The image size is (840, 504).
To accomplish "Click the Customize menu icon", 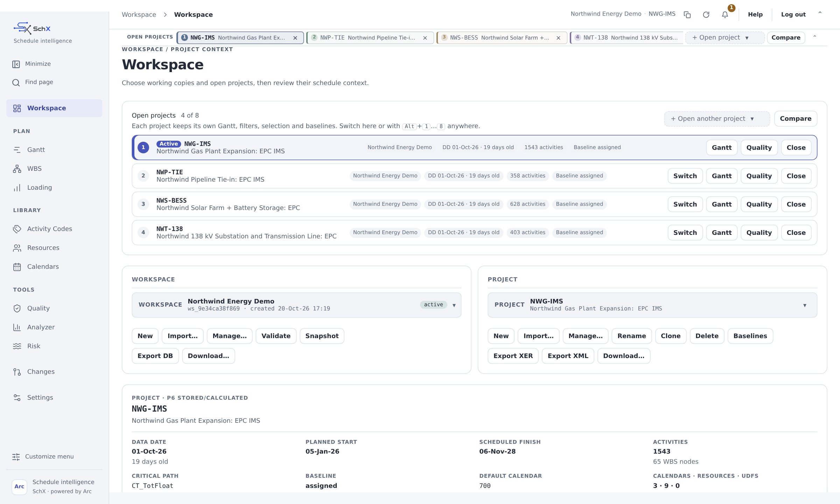I will click(x=16, y=457).
